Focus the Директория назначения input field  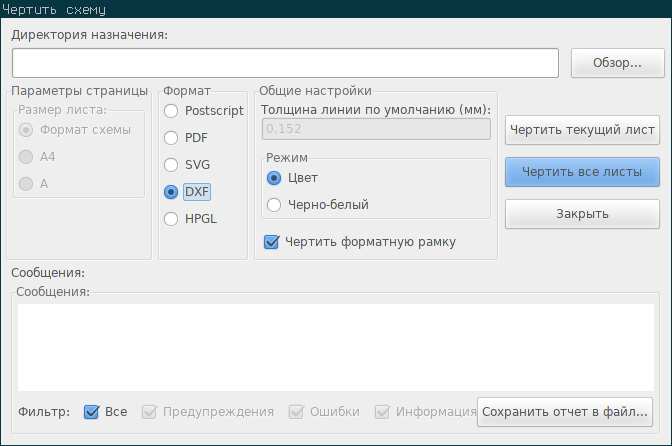point(285,63)
